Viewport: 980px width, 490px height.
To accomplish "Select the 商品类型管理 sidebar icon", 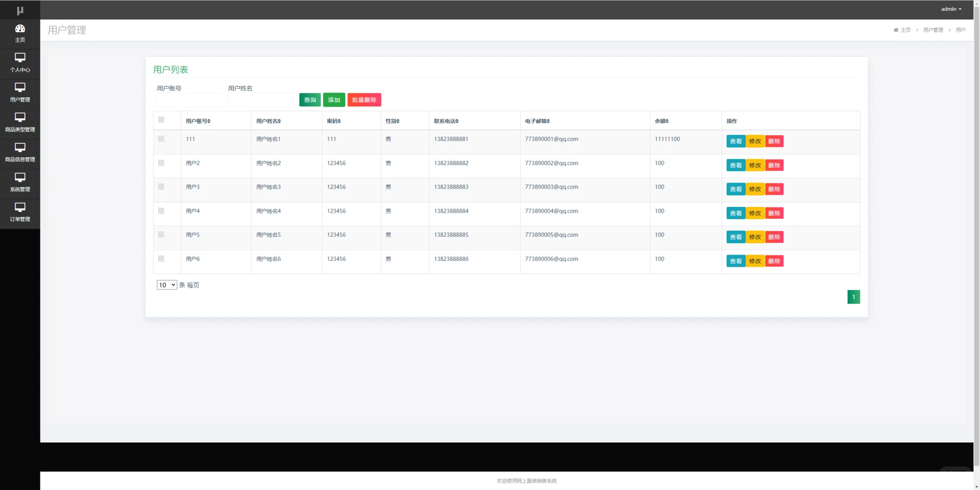I will point(20,118).
